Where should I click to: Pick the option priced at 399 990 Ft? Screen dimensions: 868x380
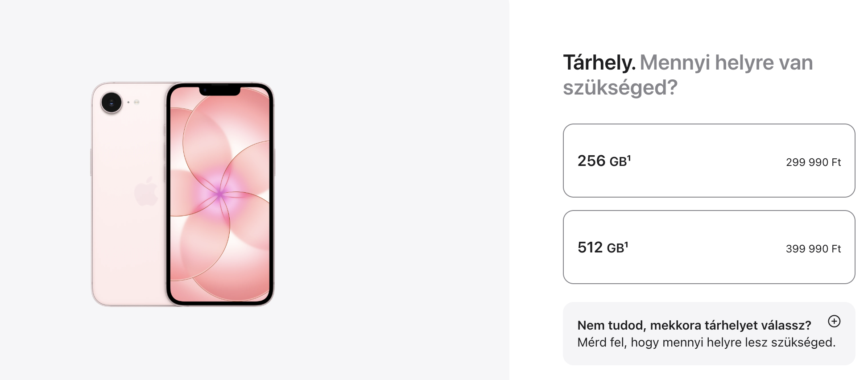pos(813,249)
